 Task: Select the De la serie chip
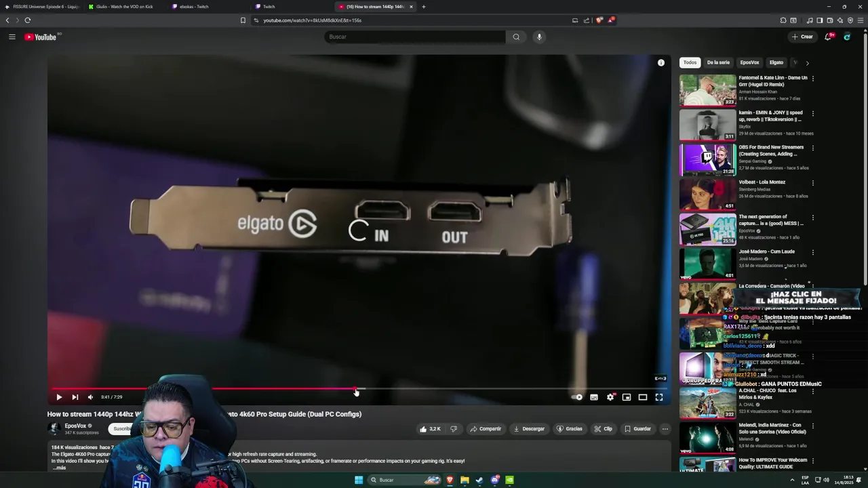click(x=718, y=62)
